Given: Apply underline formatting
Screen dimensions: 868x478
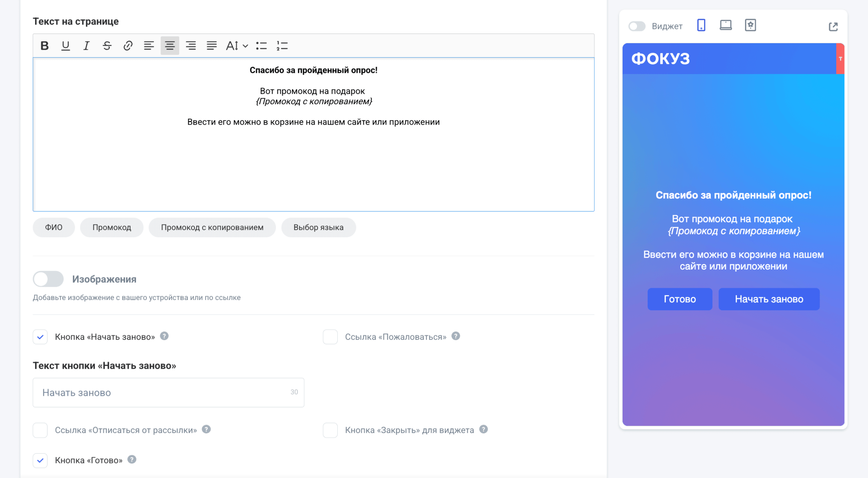Looking at the screenshot, I should point(65,46).
